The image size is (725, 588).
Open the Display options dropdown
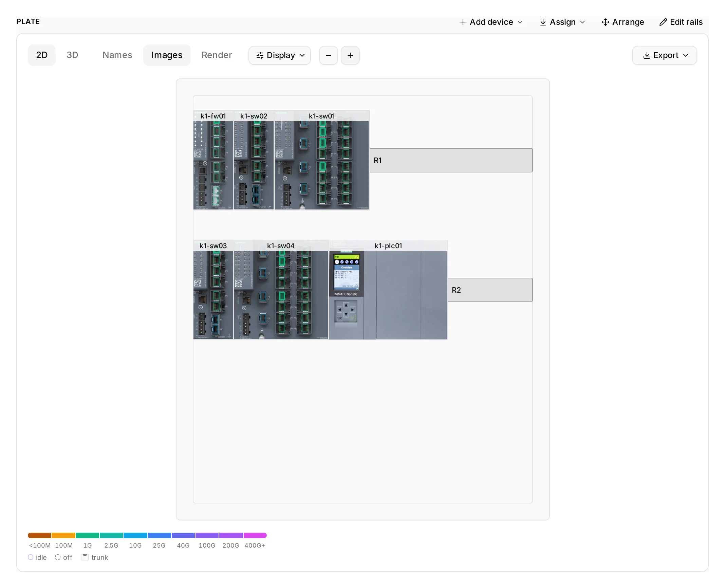click(280, 55)
